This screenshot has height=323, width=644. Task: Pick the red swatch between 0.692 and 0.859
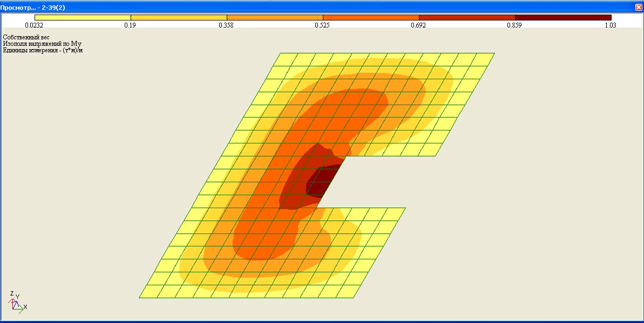click(467, 18)
